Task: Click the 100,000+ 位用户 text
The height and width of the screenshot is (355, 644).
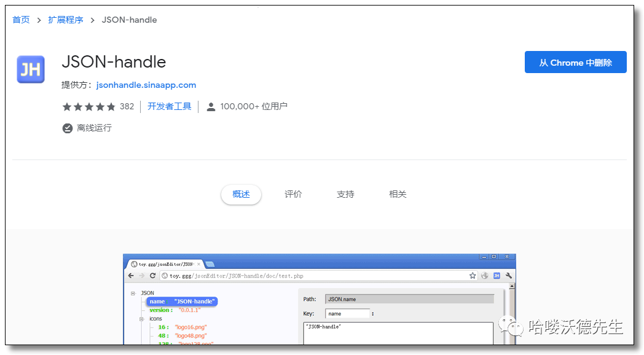Action: 254,106
